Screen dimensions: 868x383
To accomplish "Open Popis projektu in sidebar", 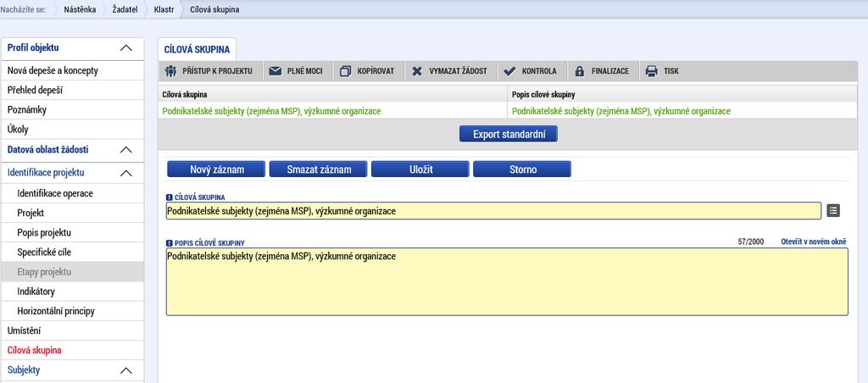I will pos(73,232).
